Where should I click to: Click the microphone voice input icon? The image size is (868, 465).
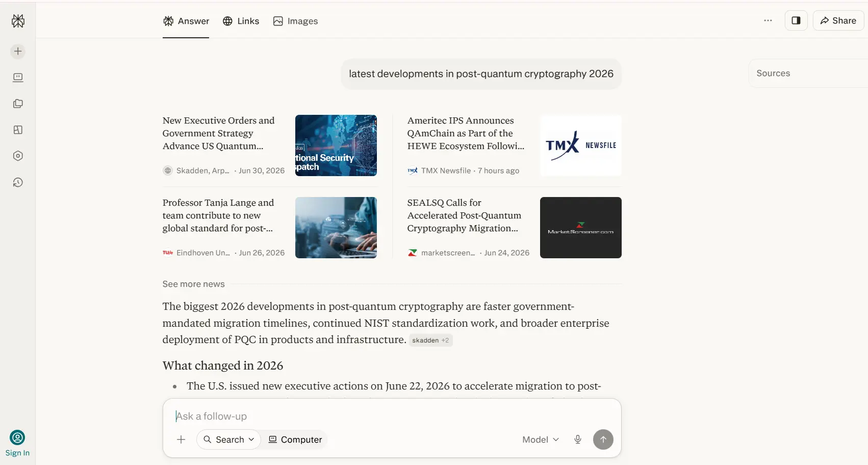point(578,439)
